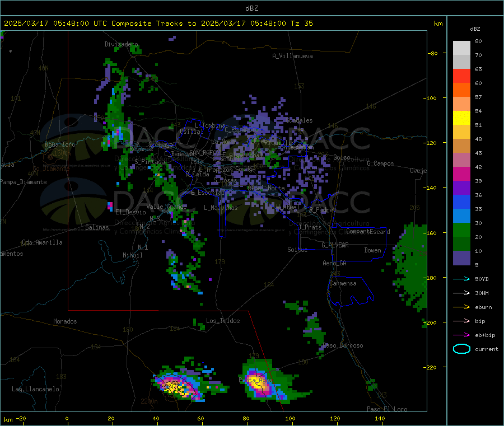Screen dimensions: 504x426
Task: Click the CompantEscard map label
Action: click(x=368, y=232)
